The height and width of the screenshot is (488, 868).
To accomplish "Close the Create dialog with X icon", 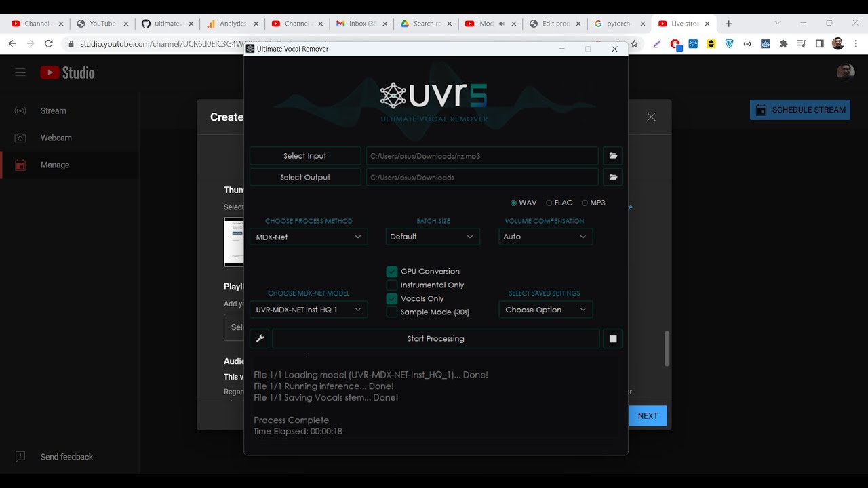I will tap(651, 117).
